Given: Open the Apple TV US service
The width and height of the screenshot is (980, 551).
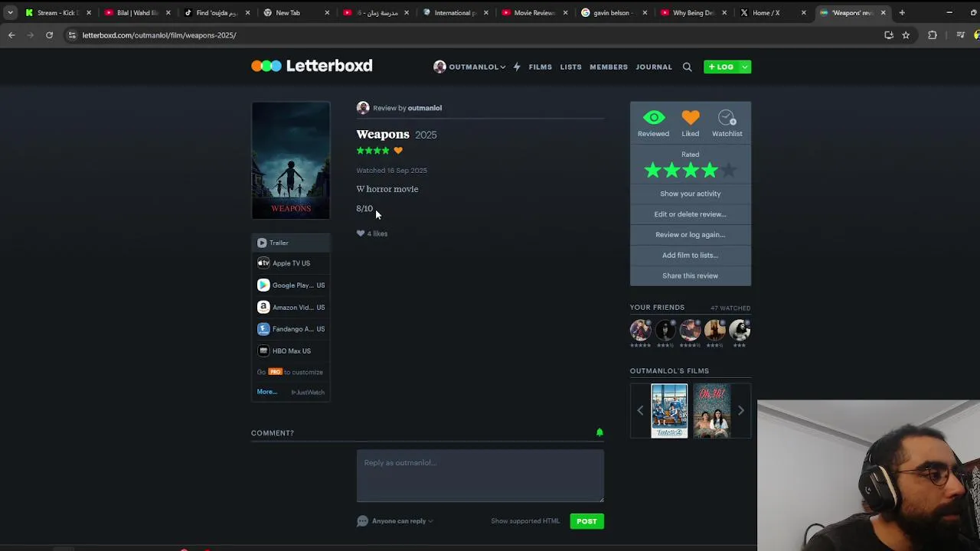Looking at the screenshot, I should click(x=291, y=263).
